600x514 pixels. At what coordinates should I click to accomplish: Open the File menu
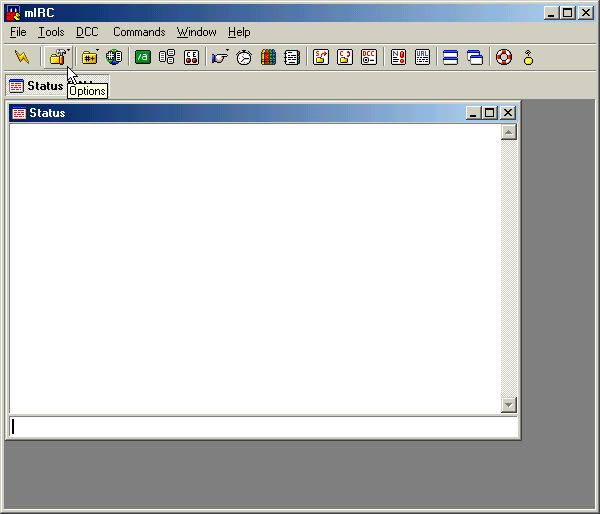pyautogui.click(x=18, y=32)
